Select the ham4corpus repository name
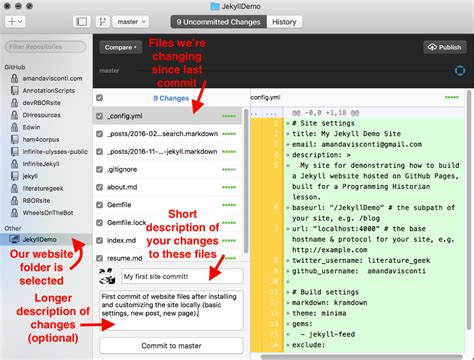Viewport: 474px width, 360px height. click(41, 139)
